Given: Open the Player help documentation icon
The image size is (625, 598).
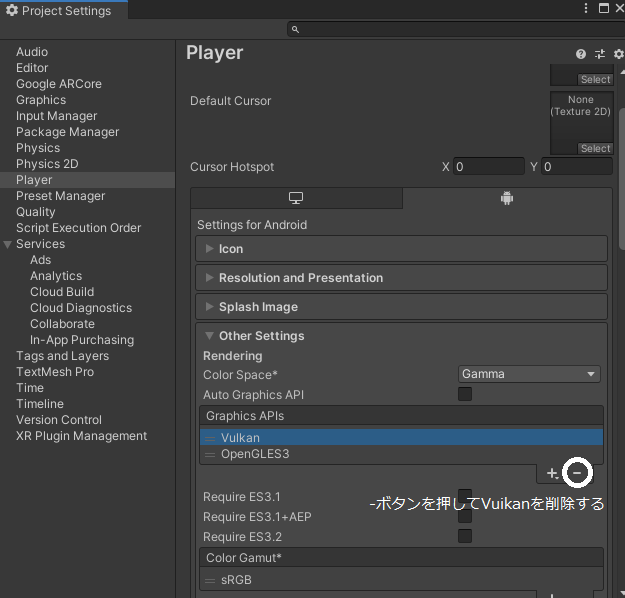Looking at the screenshot, I should pos(581,54).
